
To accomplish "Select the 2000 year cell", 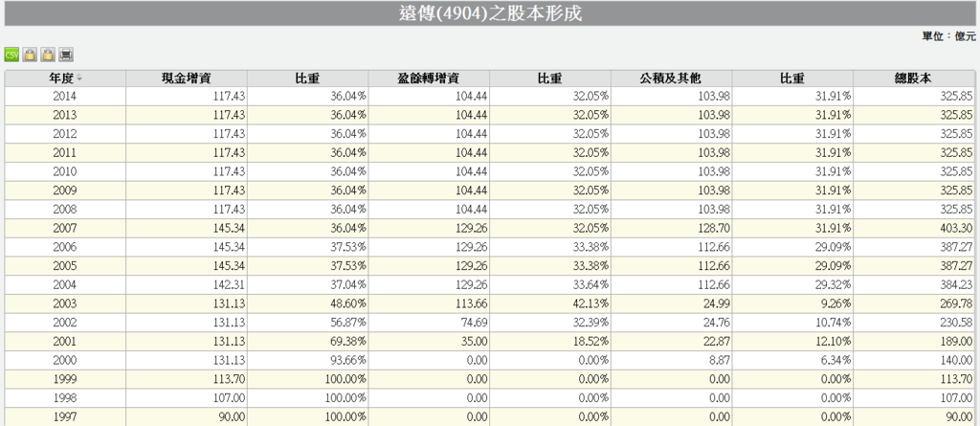I will [65, 360].
